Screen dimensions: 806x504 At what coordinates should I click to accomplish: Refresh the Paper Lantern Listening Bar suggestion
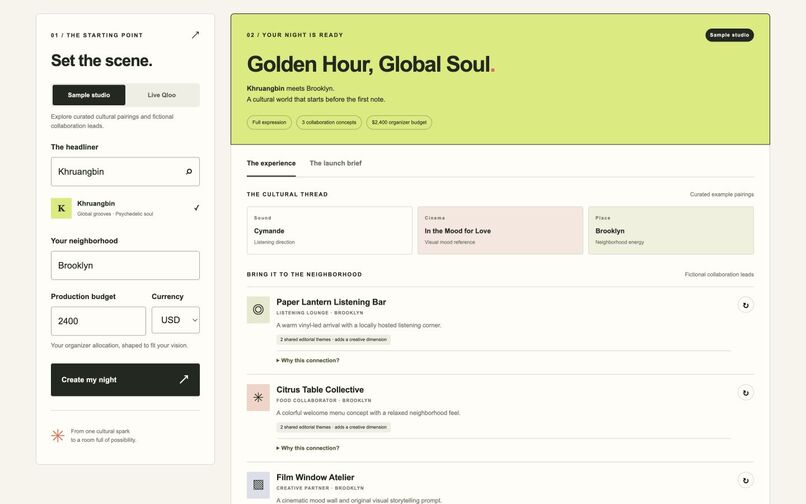pyautogui.click(x=745, y=305)
